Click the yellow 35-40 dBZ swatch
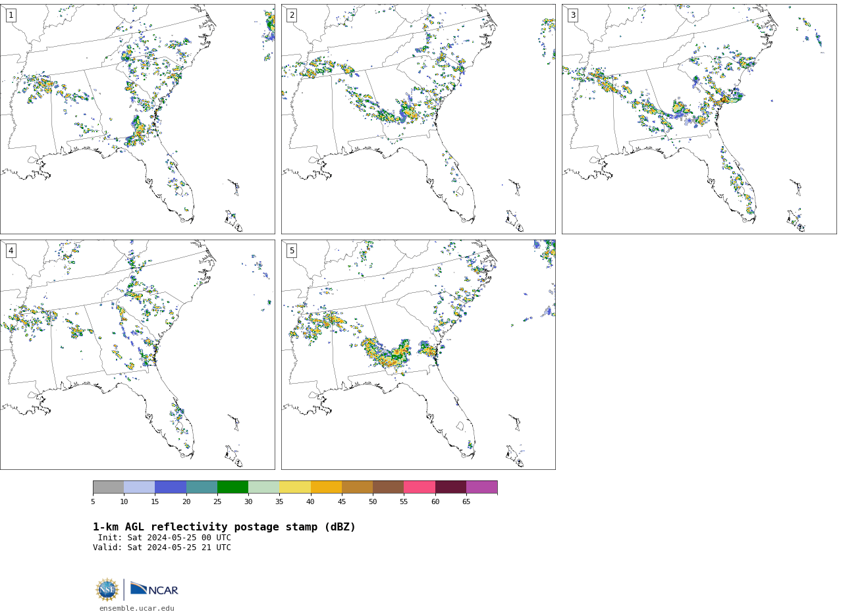This screenshot has height=616, width=843. [295, 487]
